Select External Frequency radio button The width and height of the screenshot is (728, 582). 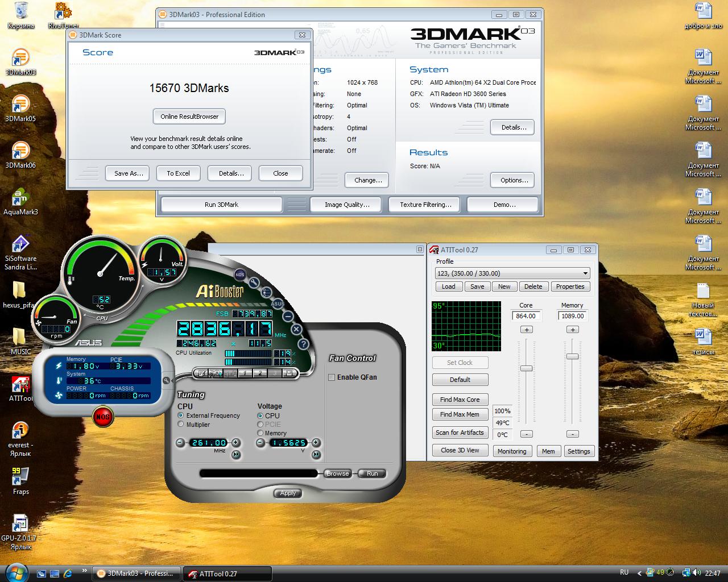pos(181,415)
